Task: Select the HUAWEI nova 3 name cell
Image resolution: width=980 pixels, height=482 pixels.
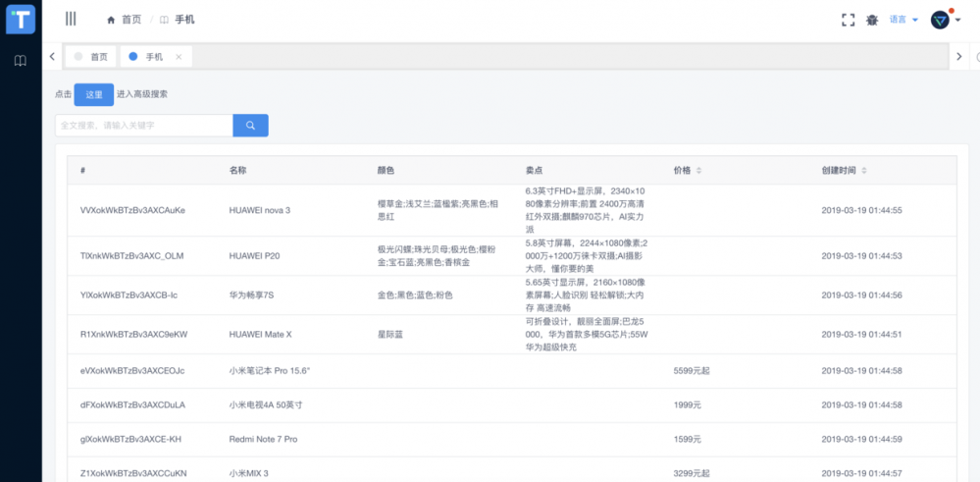Action: 260,210
